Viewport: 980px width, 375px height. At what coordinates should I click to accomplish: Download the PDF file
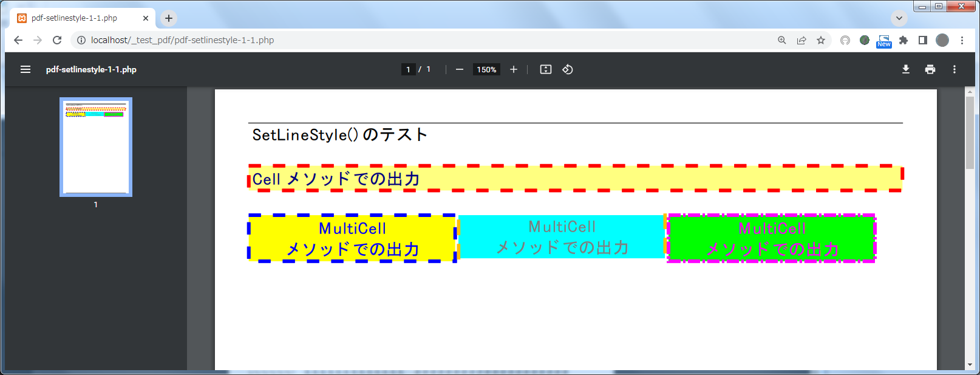[906, 69]
